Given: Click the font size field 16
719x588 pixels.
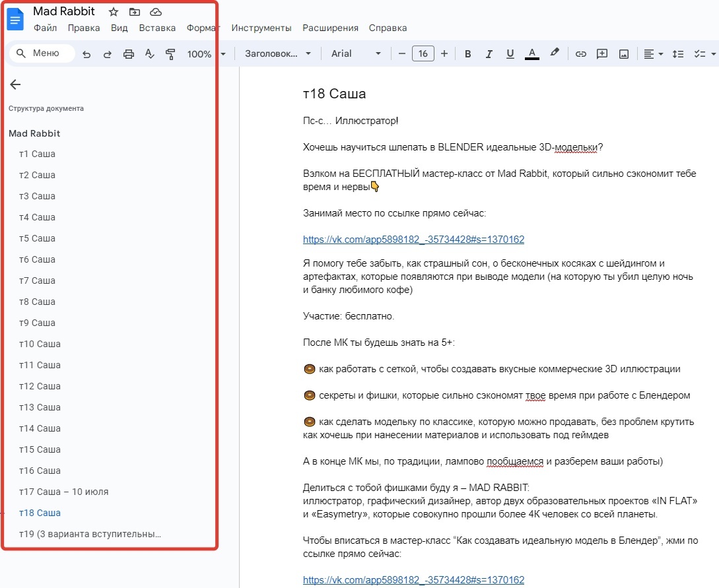Looking at the screenshot, I should tap(423, 53).
